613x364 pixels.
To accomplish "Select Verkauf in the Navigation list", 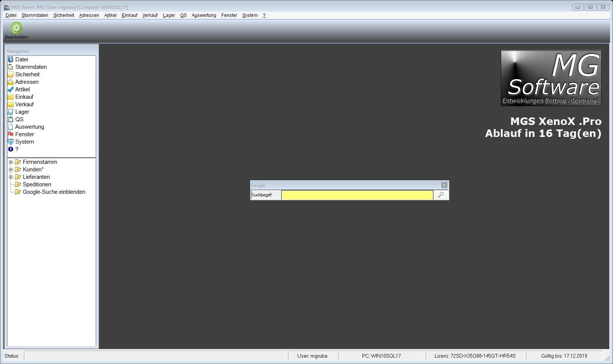I will click(24, 104).
